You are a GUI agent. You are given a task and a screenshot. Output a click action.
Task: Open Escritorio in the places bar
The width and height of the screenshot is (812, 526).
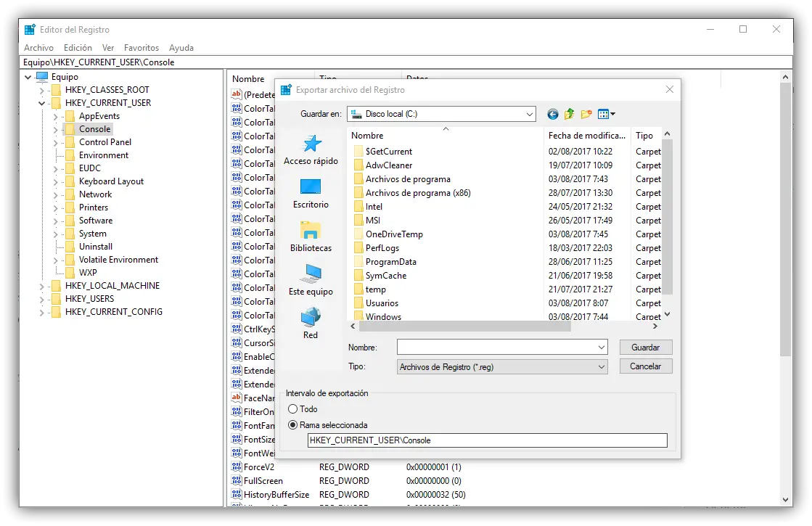click(311, 194)
